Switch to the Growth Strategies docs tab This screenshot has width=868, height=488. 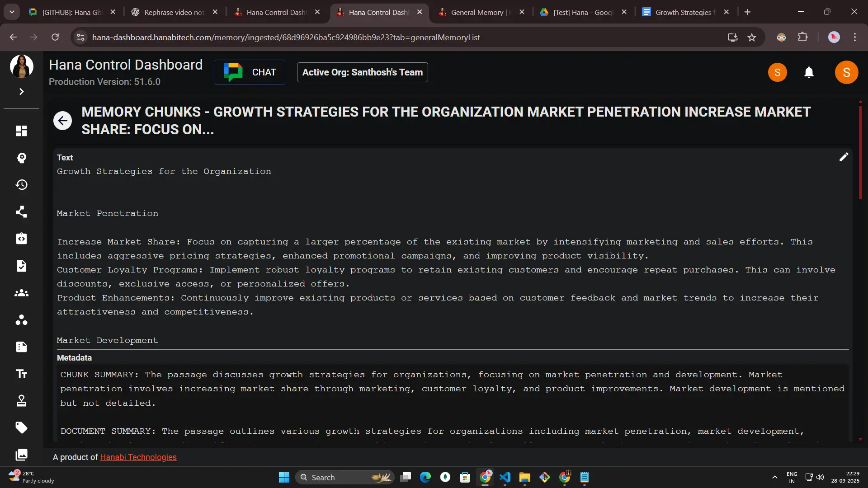click(683, 12)
